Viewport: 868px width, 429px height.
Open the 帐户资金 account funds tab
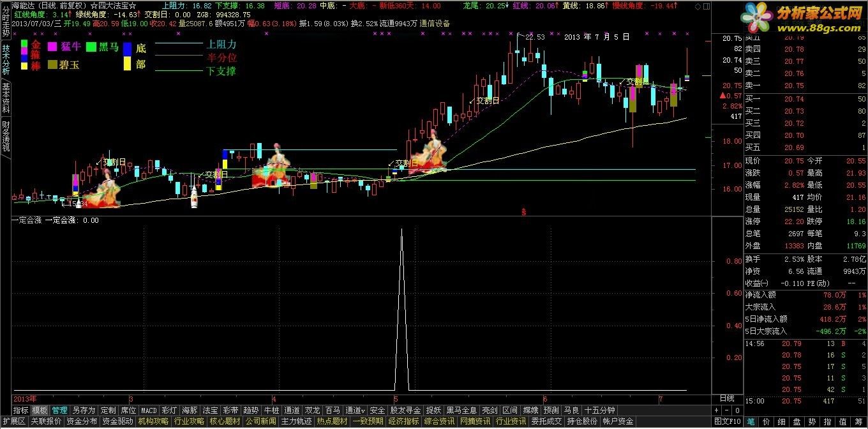tap(618, 421)
